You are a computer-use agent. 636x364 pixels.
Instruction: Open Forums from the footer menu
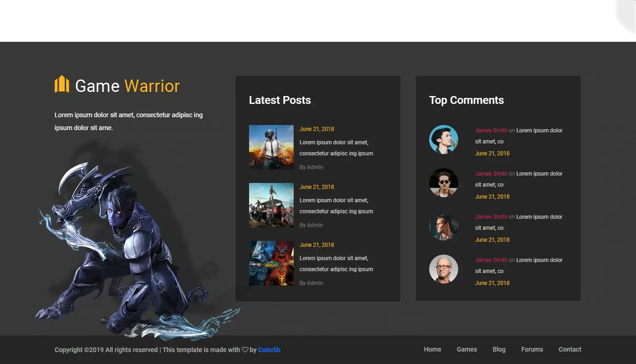pos(532,349)
